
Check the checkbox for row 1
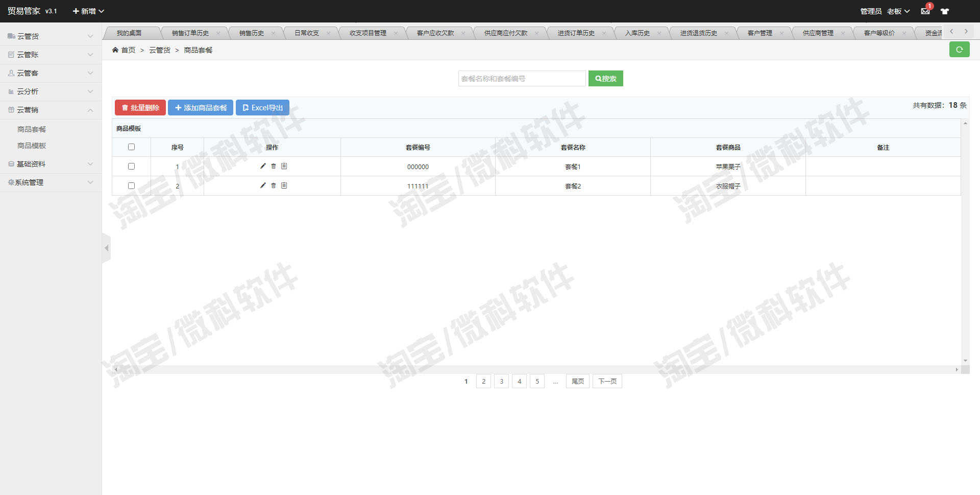point(131,167)
